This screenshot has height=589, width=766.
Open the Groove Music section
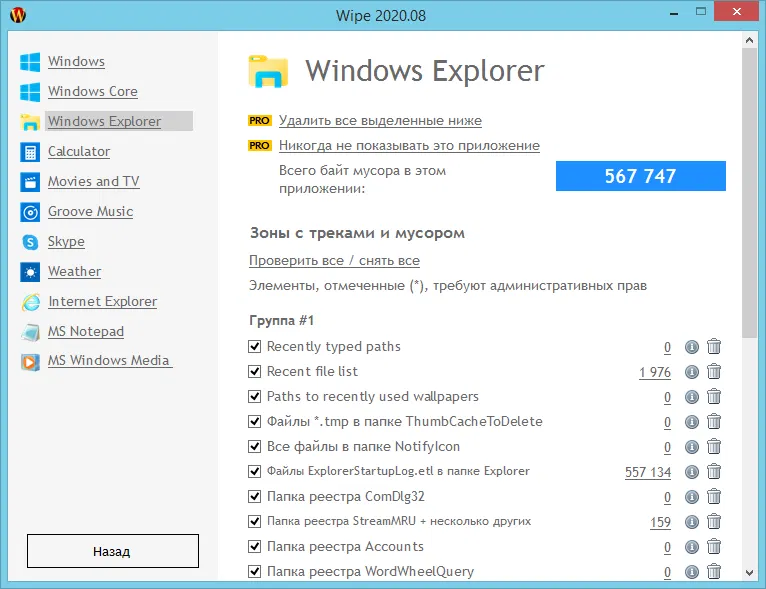point(90,211)
